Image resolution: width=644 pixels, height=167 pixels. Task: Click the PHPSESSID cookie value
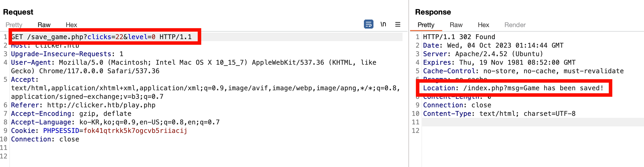(135, 131)
